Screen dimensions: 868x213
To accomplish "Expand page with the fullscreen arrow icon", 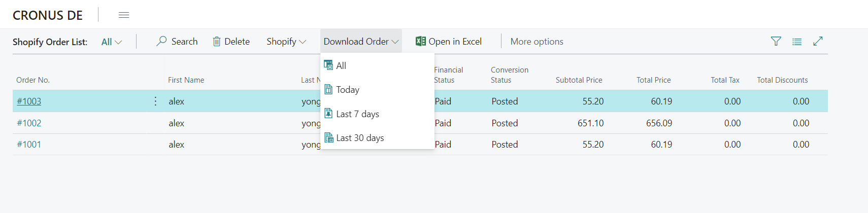I will pyautogui.click(x=818, y=41).
